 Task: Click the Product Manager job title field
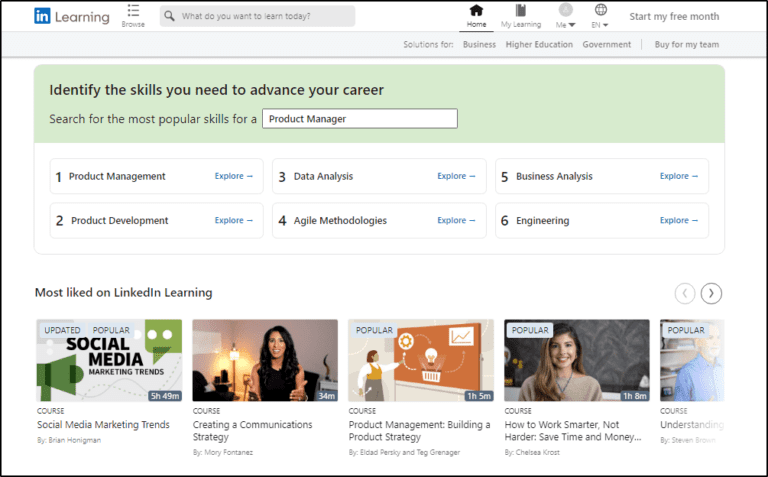tap(360, 119)
